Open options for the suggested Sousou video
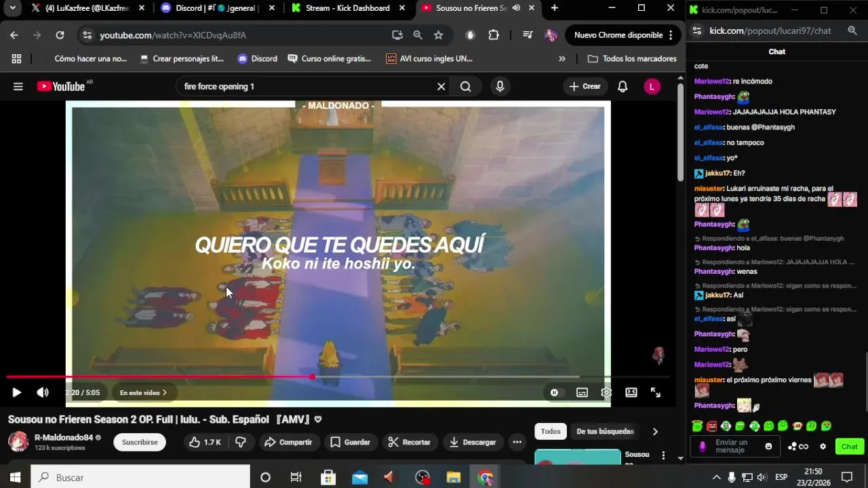This screenshot has width=868, height=488. 663,455
